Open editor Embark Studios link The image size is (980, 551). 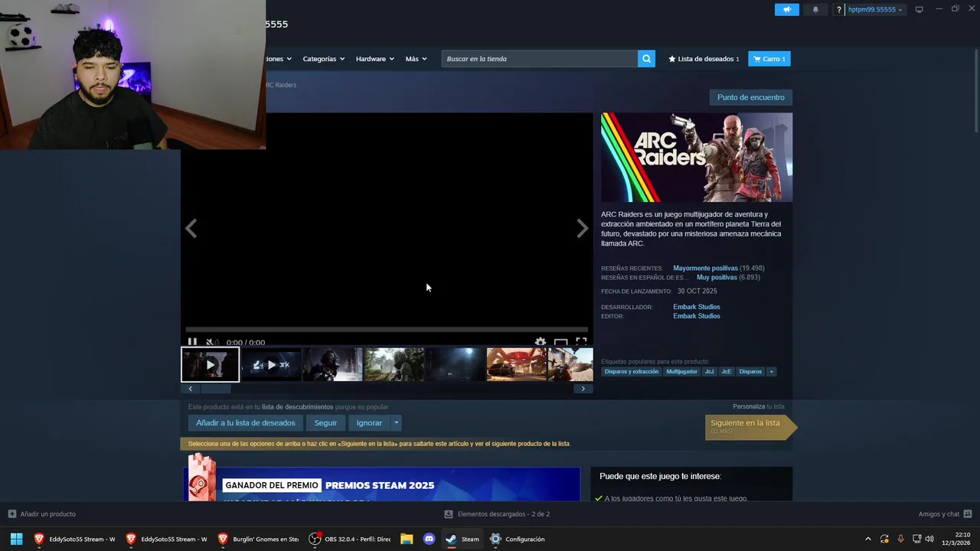tap(697, 316)
